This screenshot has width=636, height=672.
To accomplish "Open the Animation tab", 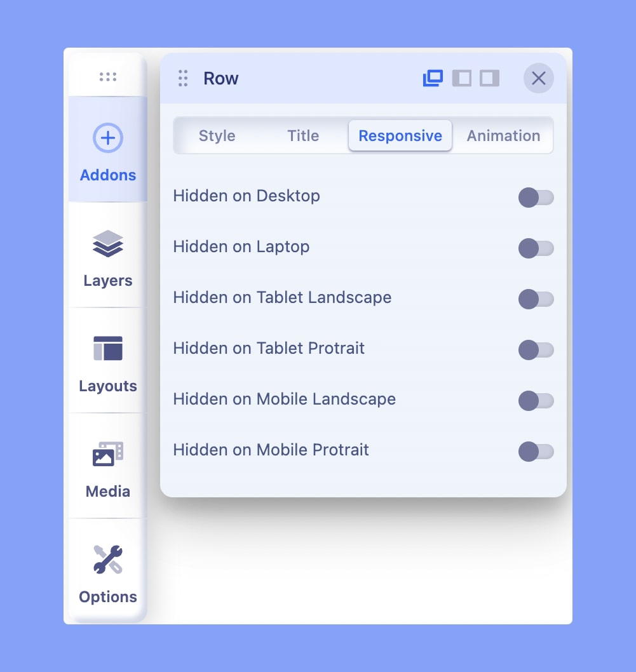I will click(503, 136).
